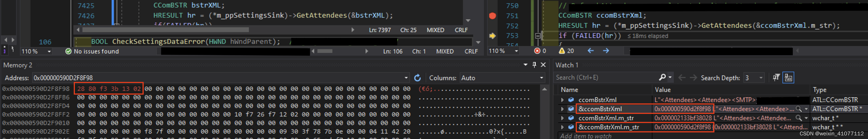Click the Watch 1 Search (Ctrl+E) box
Image resolution: width=868 pixels, height=139 pixels.
605,77
